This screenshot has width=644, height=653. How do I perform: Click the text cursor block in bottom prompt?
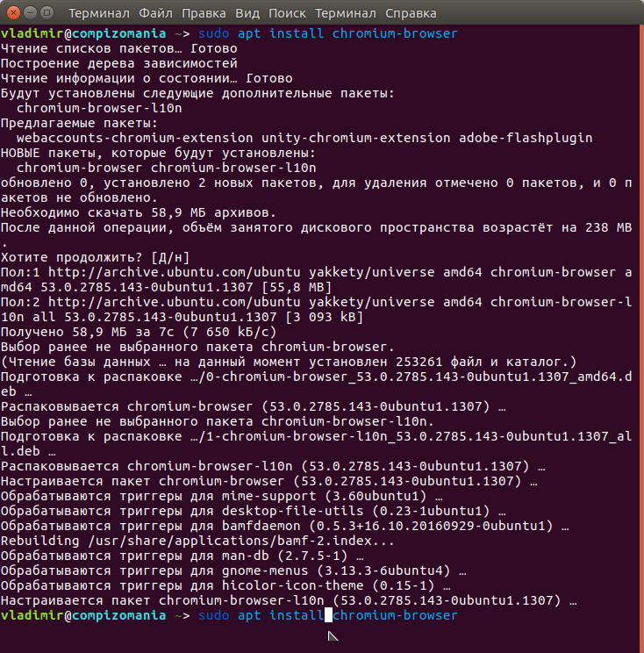tap(328, 615)
